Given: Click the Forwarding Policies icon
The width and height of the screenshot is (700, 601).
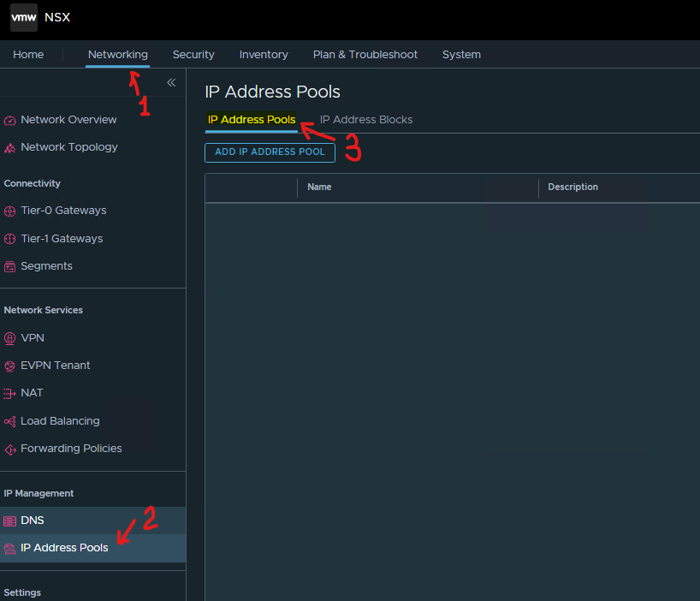Looking at the screenshot, I should 10,449.
